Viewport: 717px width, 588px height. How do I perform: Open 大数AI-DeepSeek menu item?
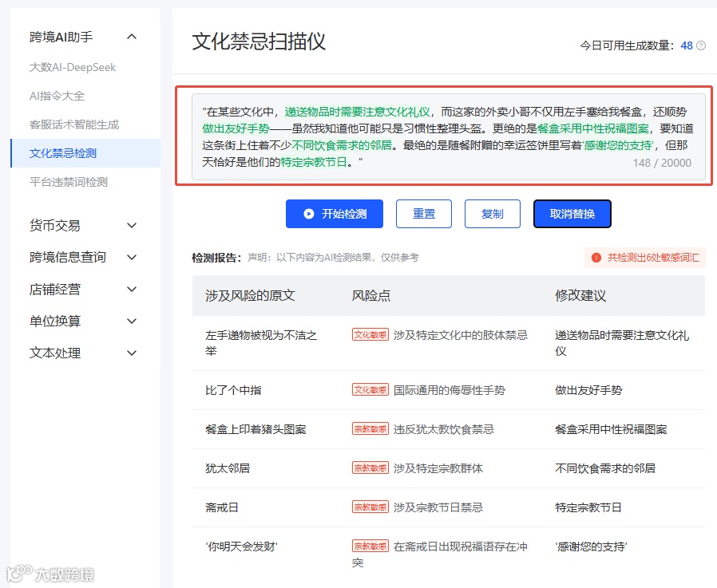[x=73, y=67]
